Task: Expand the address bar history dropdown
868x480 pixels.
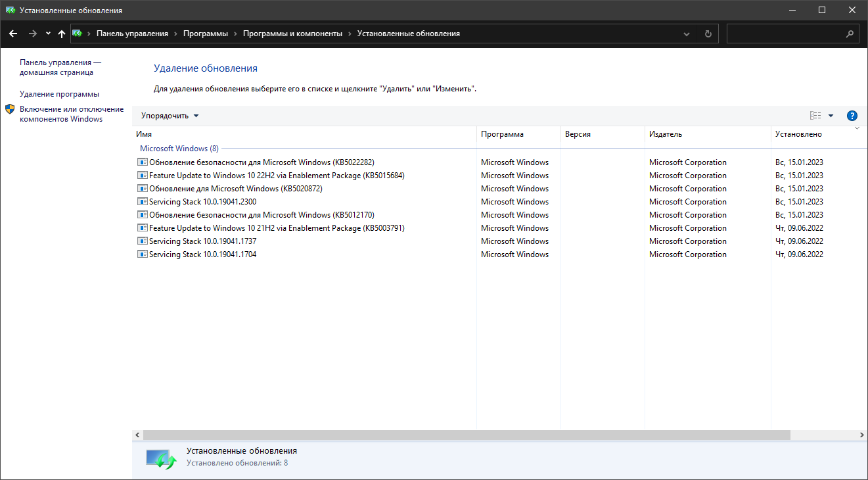Action: (x=687, y=34)
